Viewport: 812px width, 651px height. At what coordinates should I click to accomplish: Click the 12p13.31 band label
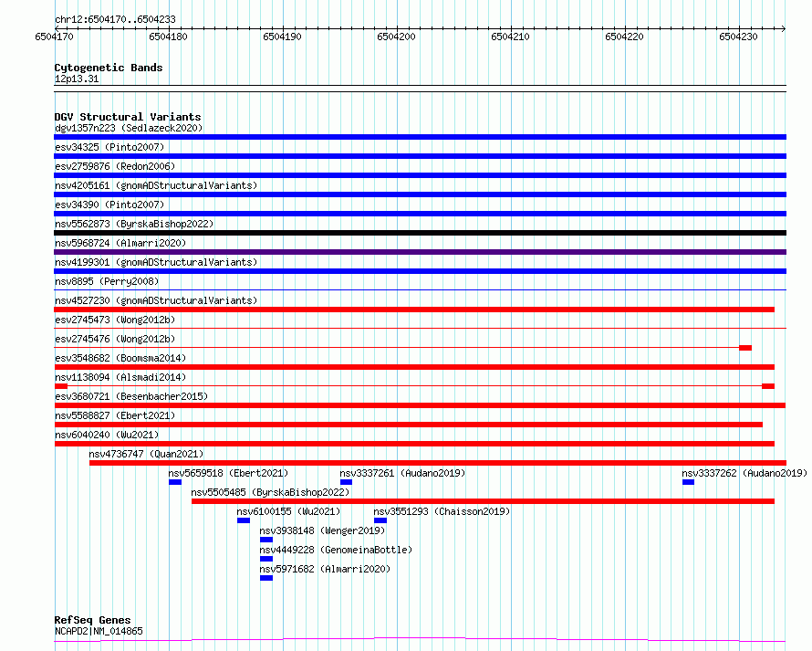point(77,79)
